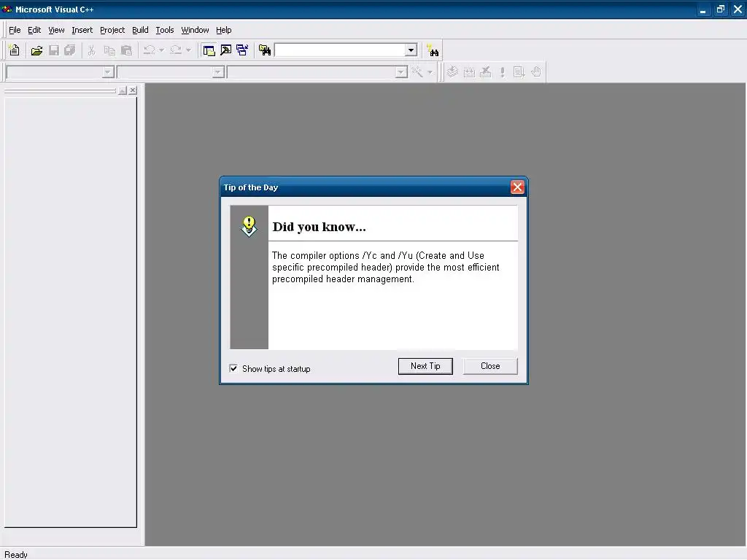The image size is (747, 560).
Task: Click the WizardBar actions wand icon
Action: click(x=417, y=72)
